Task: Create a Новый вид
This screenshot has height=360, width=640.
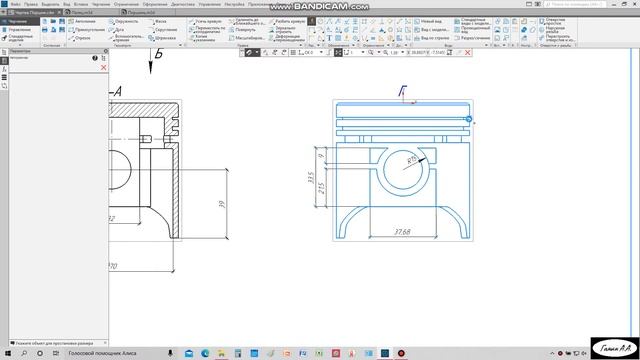Action: (428, 21)
